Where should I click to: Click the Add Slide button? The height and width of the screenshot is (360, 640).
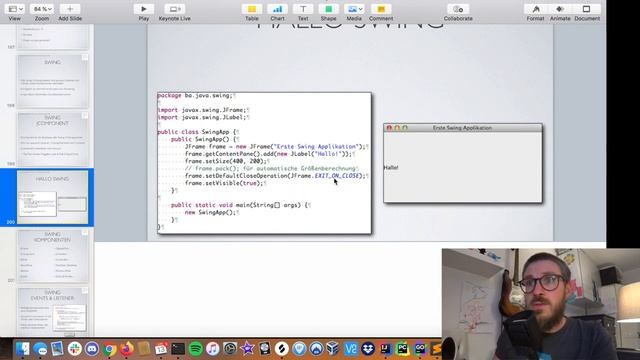(x=70, y=9)
